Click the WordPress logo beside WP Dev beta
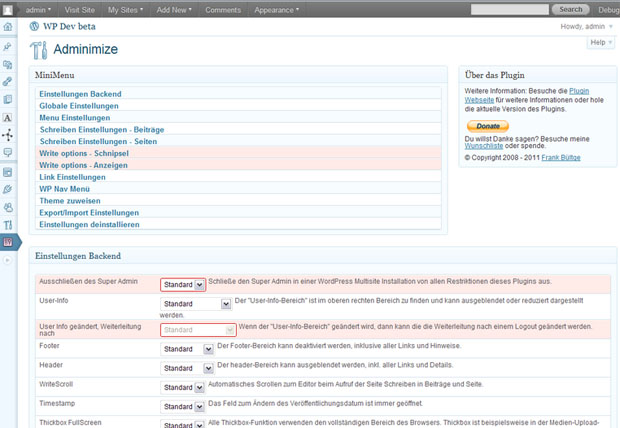 [x=34, y=26]
